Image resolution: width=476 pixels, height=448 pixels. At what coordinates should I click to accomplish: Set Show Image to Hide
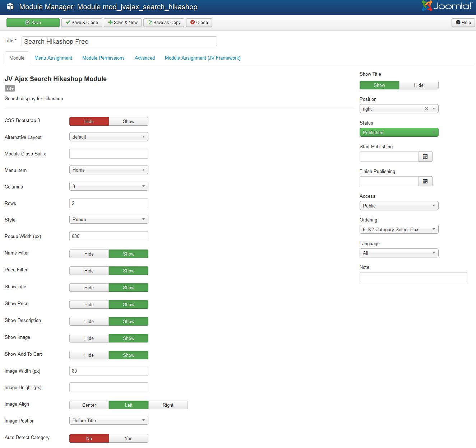coord(89,338)
